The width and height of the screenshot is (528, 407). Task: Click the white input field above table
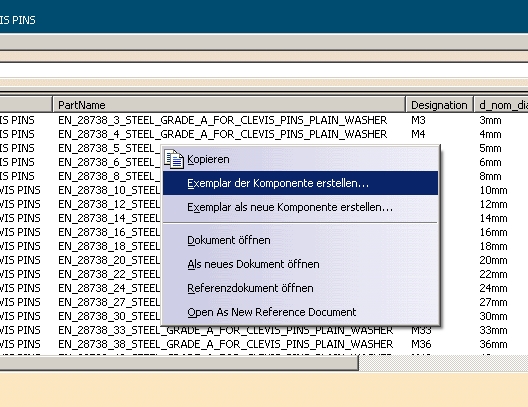264,70
